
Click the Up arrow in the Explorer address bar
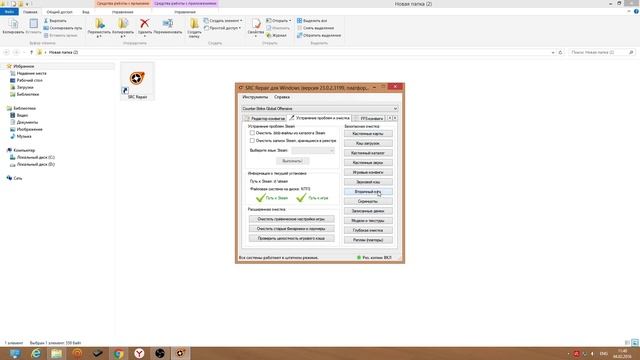pyautogui.click(x=31, y=52)
